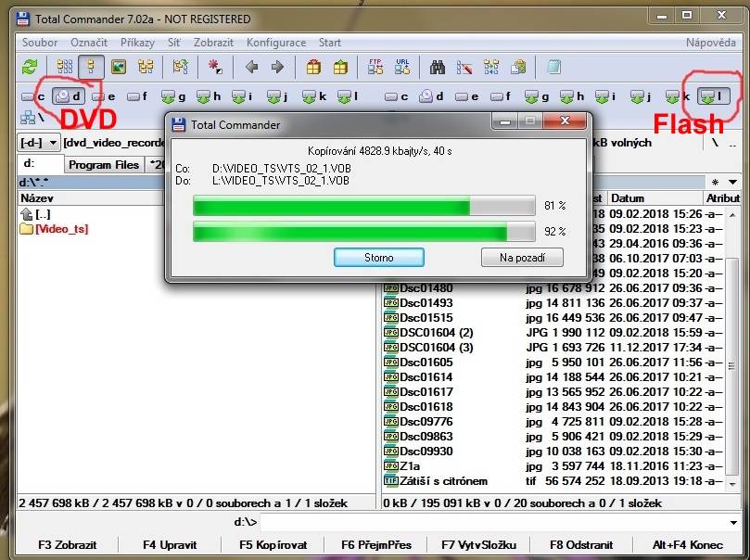The height and width of the screenshot is (560, 750).
Task: Click the 81 % file progress bar
Action: point(364,206)
